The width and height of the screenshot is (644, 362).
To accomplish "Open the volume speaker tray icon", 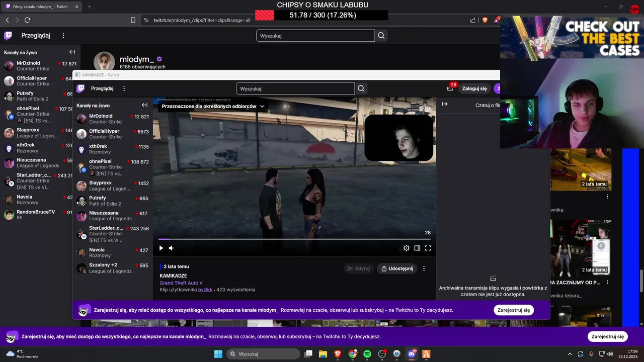I will click(x=610, y=354).
